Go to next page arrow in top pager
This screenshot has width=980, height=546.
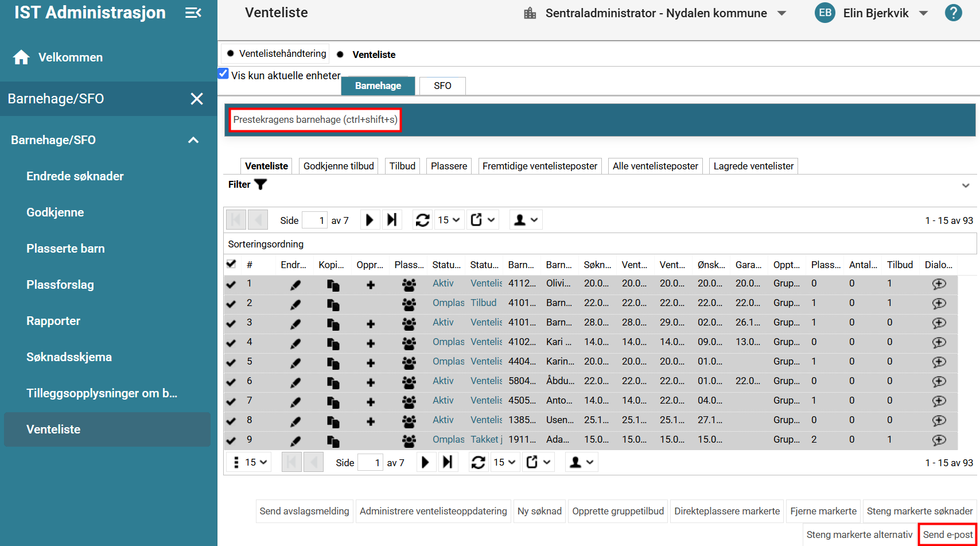[370, 220]
